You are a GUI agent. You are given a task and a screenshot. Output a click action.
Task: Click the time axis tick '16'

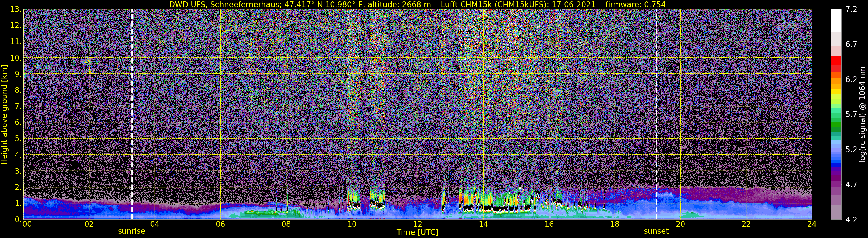[549, 224]
